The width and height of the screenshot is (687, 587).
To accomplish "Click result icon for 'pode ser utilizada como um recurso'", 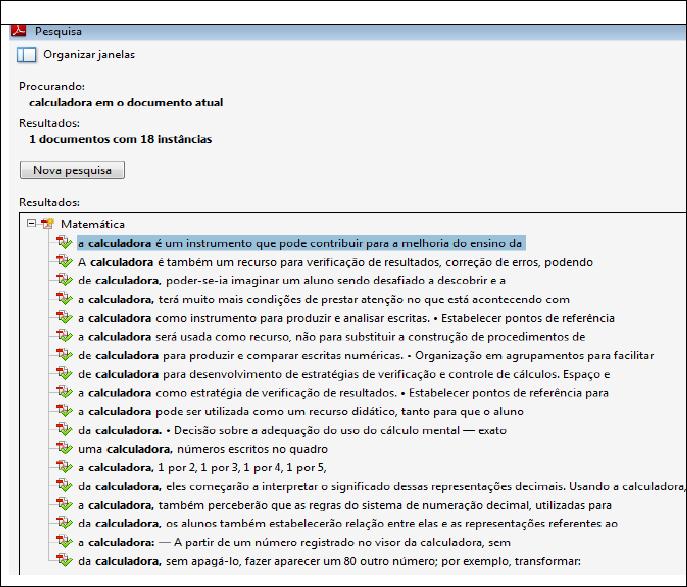I will pyautogui.click(x=64, y=411).
